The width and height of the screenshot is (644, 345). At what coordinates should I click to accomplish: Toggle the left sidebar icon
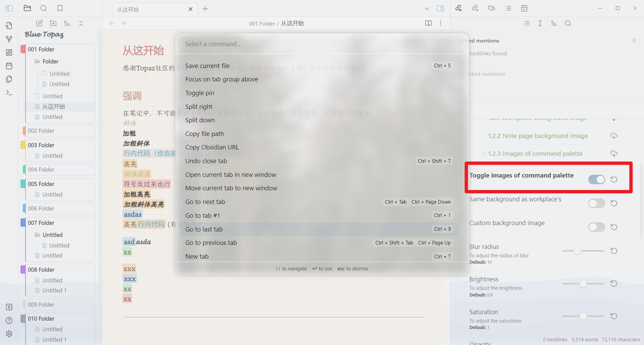[9, 8]
